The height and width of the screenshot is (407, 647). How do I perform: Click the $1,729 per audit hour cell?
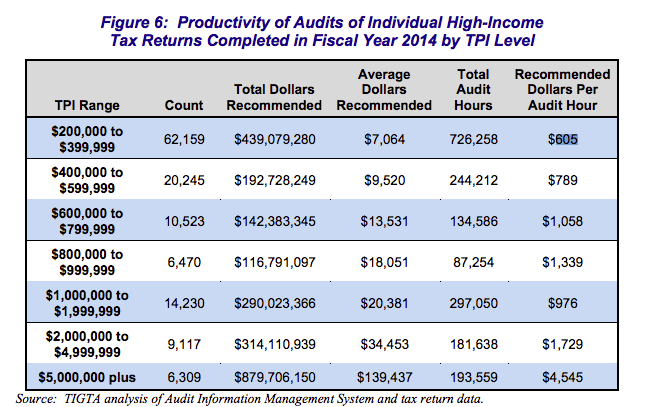[564, 343]
